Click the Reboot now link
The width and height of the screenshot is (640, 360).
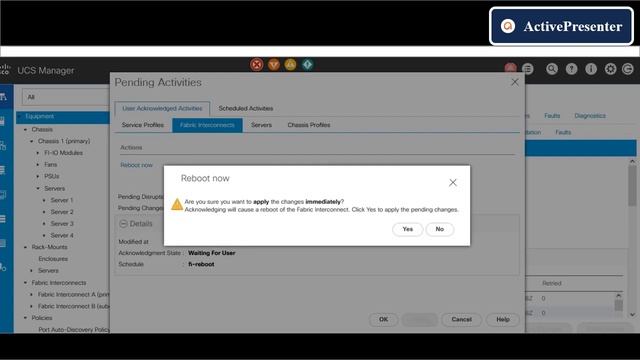click(x=136, y=165)
